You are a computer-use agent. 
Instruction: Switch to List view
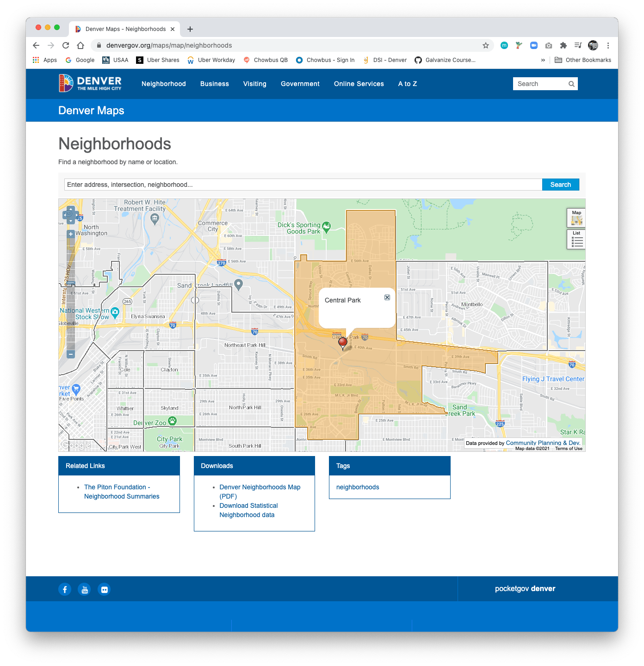tap(576, 240)
